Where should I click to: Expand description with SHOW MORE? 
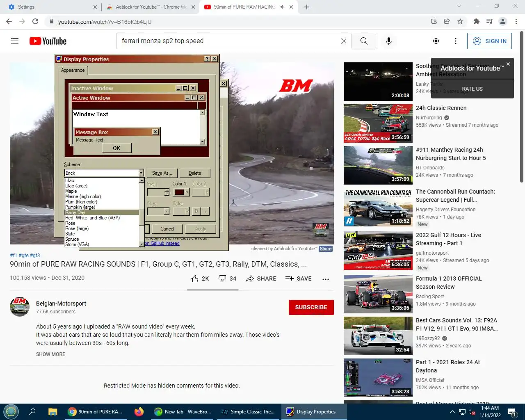coord(50,354)
